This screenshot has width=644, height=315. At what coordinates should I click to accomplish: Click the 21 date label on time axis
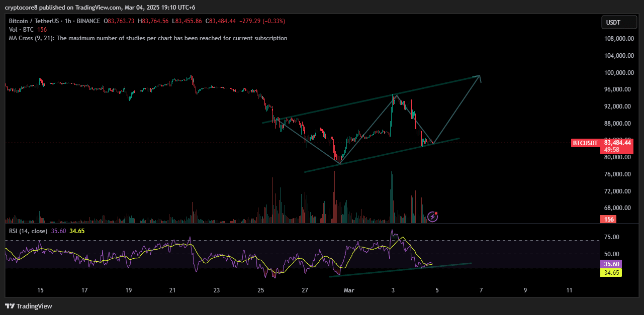tap(172, 290)
